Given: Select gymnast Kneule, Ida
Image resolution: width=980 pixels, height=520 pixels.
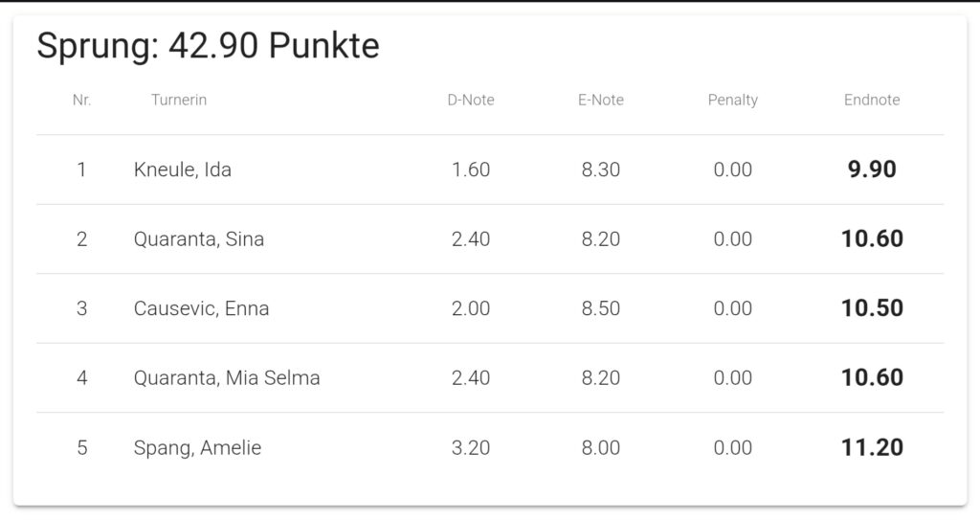Looking at the screenshot, I should point(183,170).
